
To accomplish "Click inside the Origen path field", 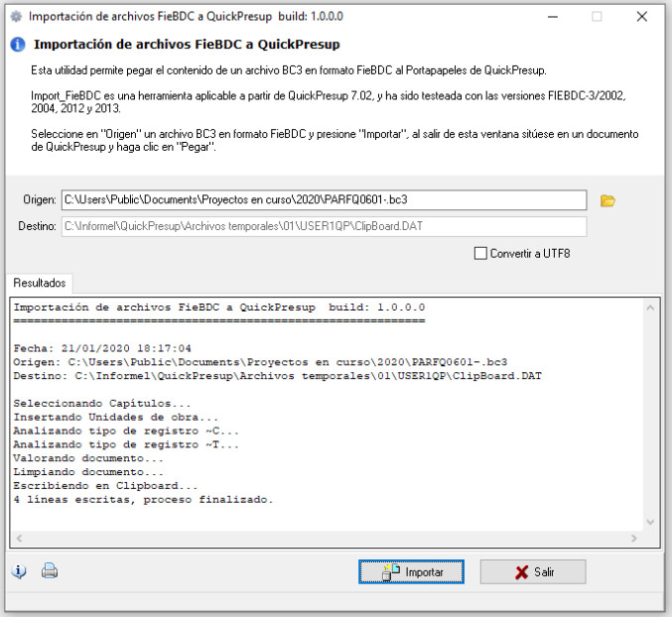I will coord(324,200).
